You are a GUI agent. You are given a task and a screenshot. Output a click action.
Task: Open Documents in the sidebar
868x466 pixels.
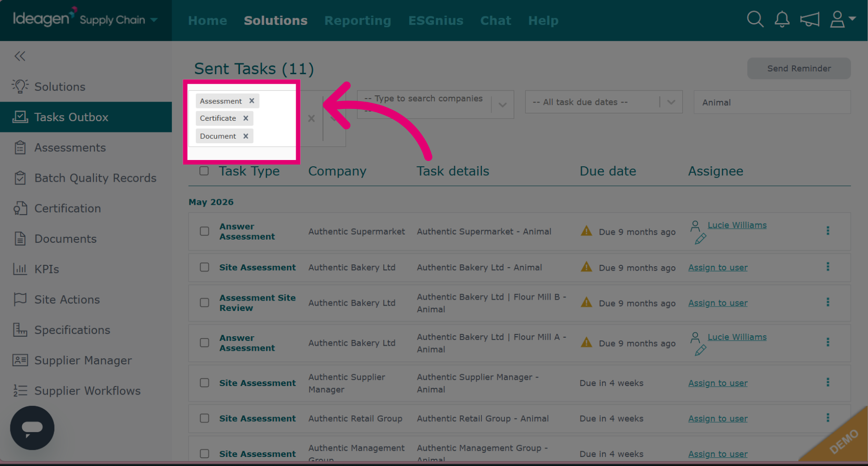[86, 239]
